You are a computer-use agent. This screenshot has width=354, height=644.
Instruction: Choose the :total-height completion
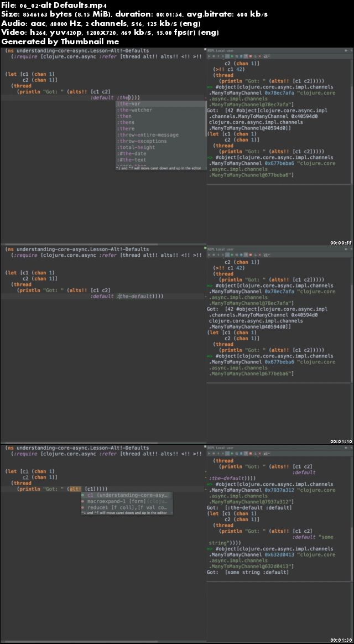[x=160, y=147]
